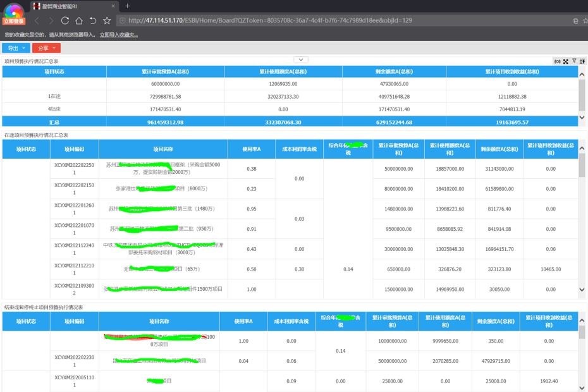Screen dimensions: 588x392
Task: Click the 立即登录 login button
Action: point(13,21)
